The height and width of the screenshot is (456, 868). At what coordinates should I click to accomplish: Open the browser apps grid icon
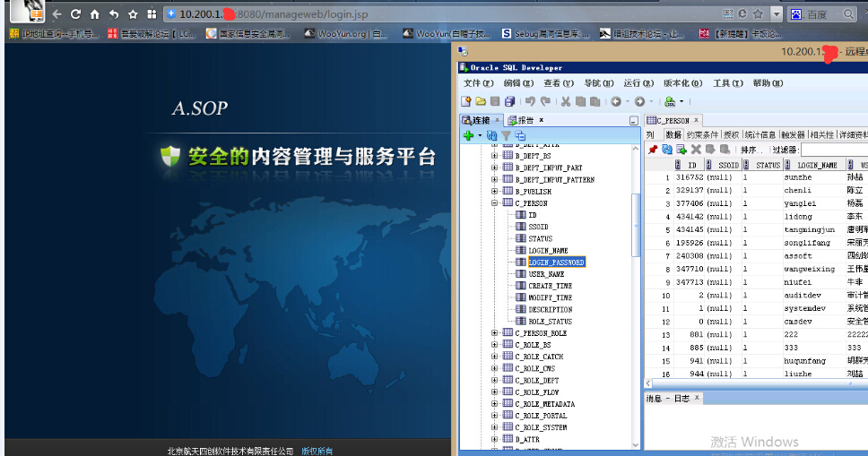[x=152, y=13]
